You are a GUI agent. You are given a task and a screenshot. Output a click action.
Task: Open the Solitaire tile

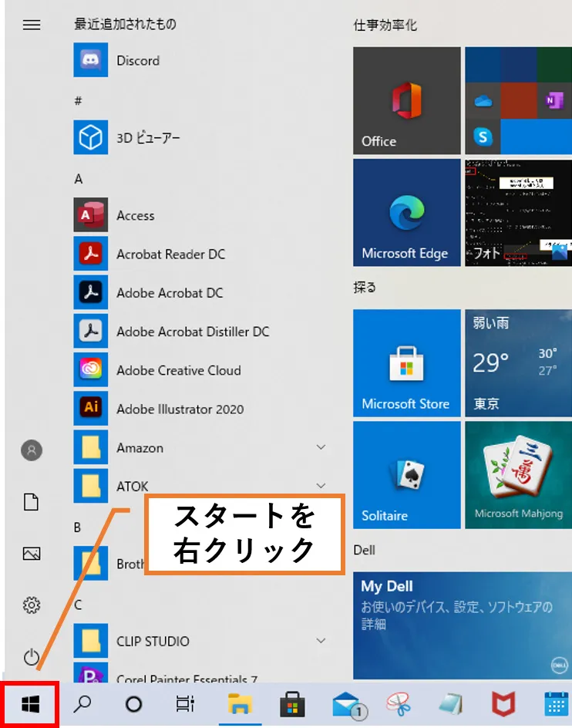407,475
